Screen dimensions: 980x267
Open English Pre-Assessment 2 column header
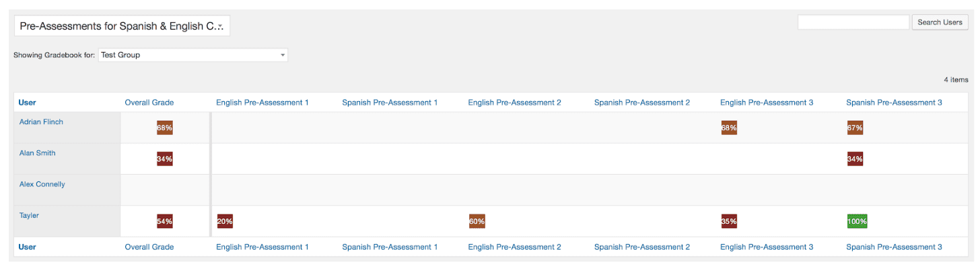tap(515, 102)
